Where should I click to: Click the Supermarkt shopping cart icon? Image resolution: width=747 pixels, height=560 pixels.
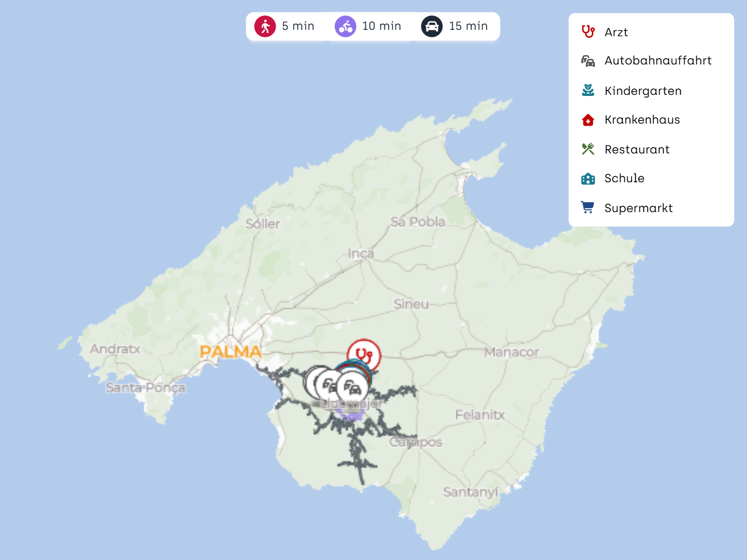pyautogui.click(x=588, y=208)
